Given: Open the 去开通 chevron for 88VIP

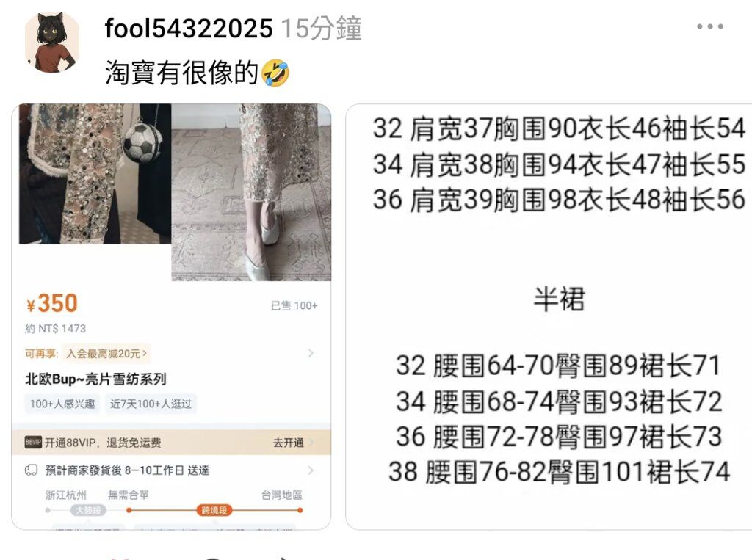Looking at the screenshot, I should (x=311, y=442).
